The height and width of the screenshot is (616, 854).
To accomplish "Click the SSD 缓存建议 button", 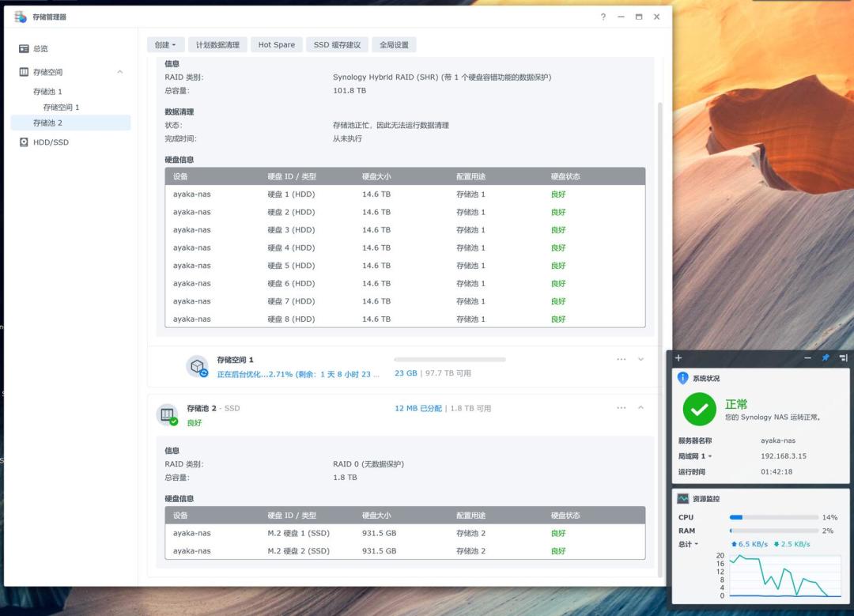I will point(337,44).
